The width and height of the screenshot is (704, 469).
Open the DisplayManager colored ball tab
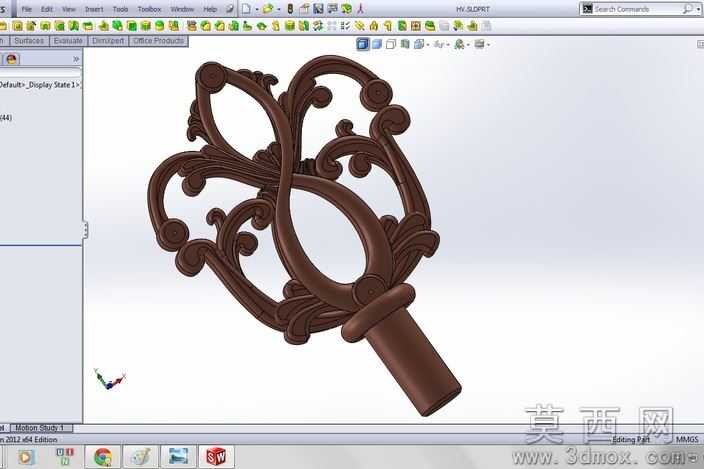coord(12,59)
